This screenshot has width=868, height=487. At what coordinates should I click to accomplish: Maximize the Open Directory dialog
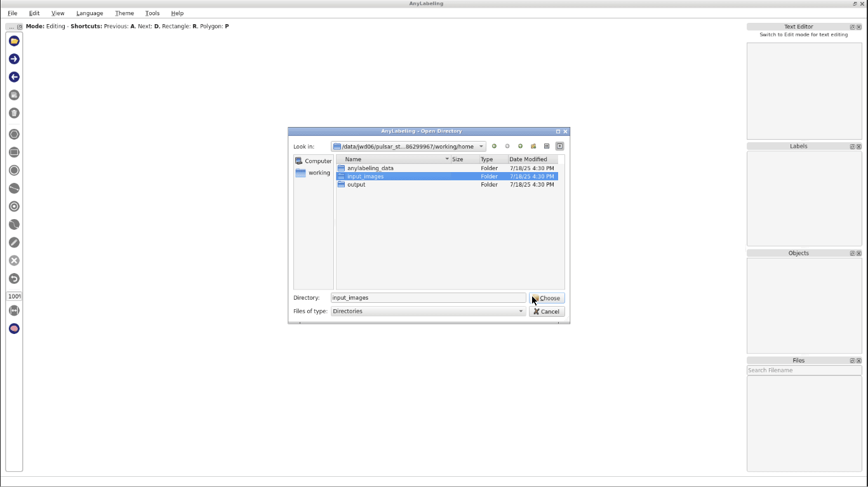pos(558,131)
